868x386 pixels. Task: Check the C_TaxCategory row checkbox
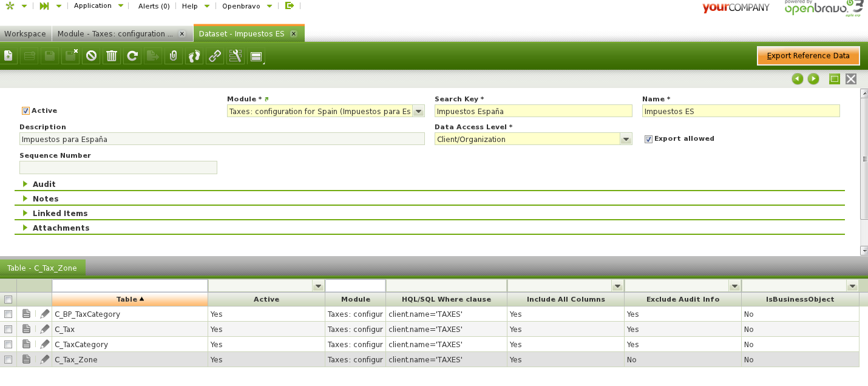coord(8,344)
